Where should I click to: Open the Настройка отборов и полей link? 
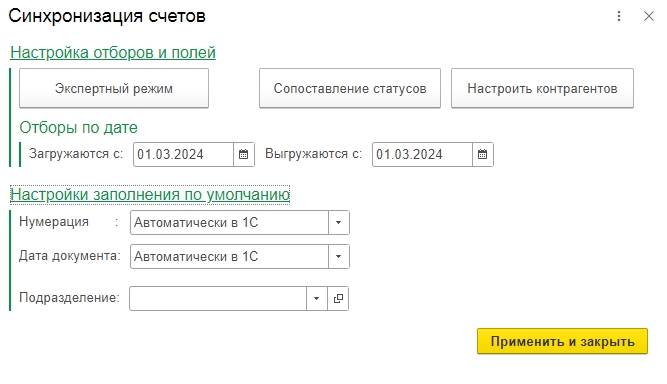click(113, 52)
